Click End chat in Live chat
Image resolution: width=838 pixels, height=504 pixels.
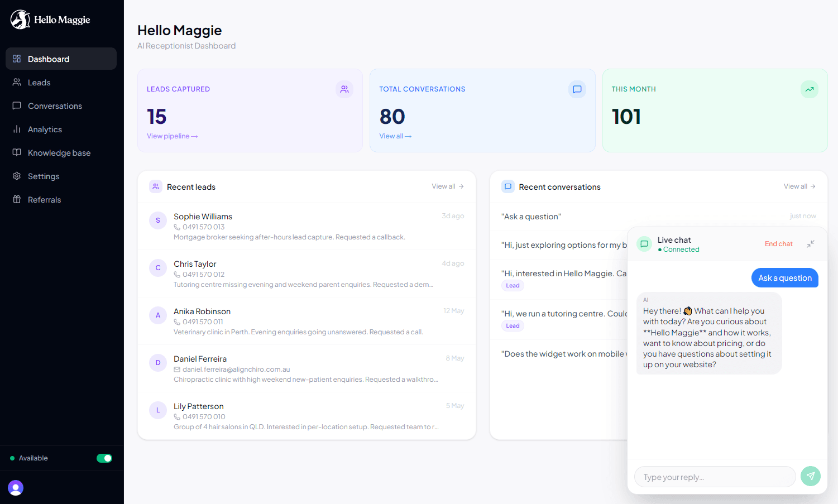pyautogui.click(x=778, y=244)
